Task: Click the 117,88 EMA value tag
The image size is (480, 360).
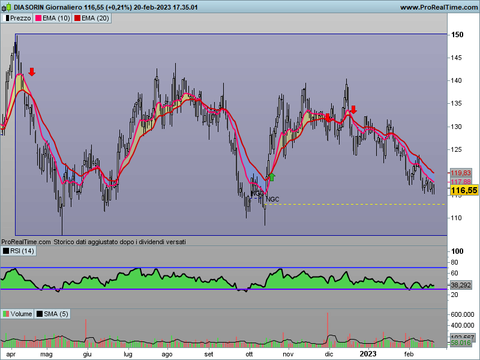Action: (x=461, y=181)
